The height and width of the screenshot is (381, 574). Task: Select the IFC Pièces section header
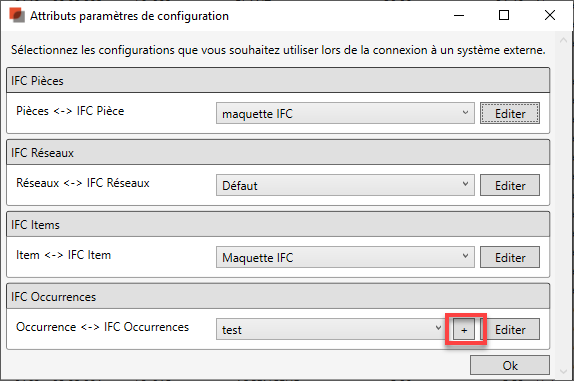tap(278, 80)
